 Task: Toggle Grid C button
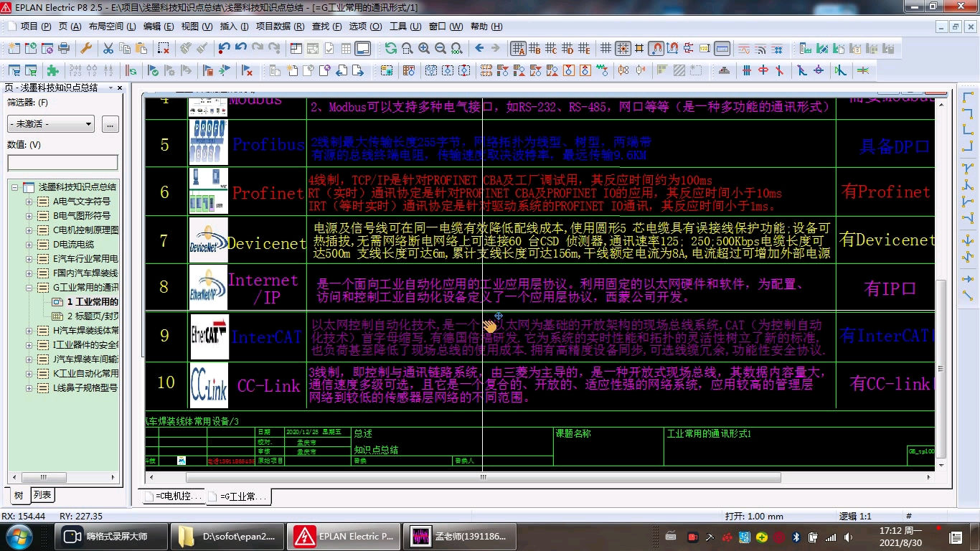[x=551, y=49]
